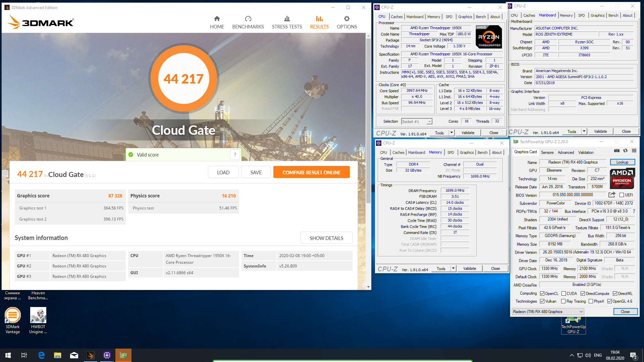
Task: Open the HOME section in 3DMark
Action: coord(217,22)
